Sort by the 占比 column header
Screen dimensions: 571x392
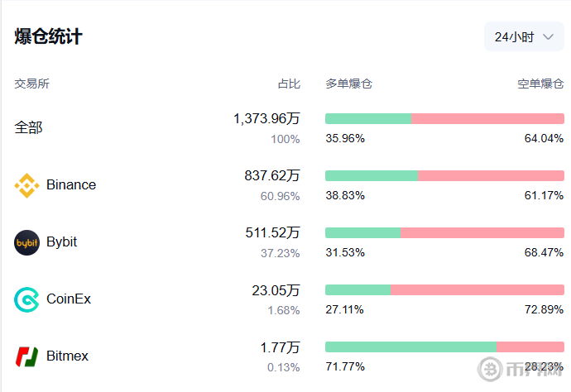[289, 84]
